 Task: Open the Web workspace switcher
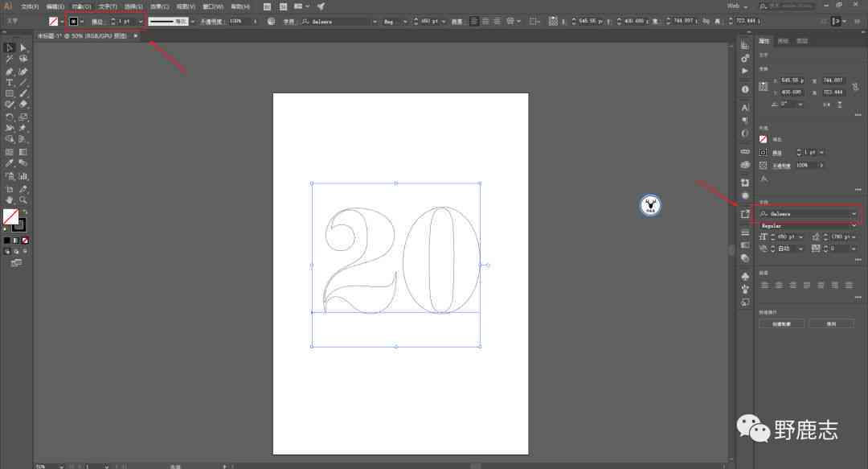pos(737,6)
